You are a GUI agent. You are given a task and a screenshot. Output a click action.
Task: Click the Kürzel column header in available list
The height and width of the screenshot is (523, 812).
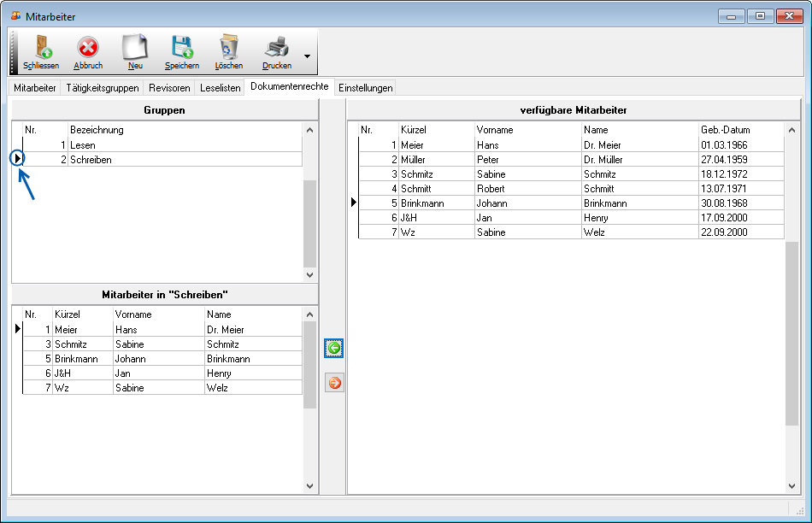[x=414, y=130]
